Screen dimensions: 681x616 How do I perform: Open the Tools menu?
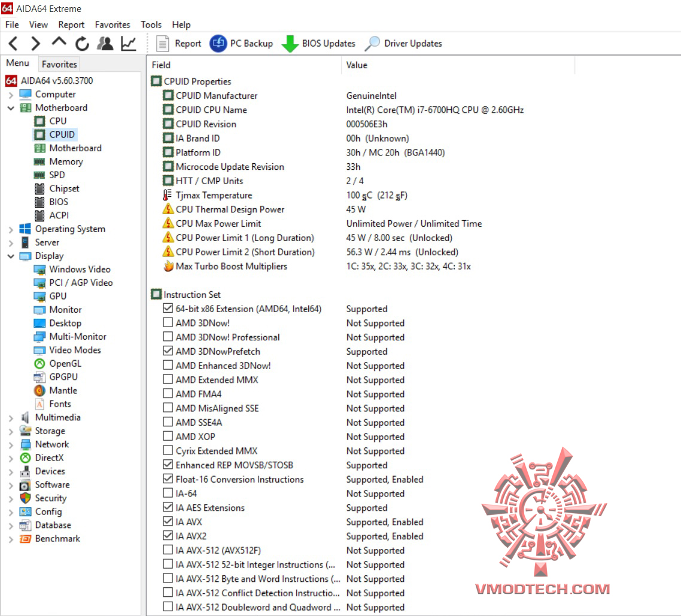(151, 25)
